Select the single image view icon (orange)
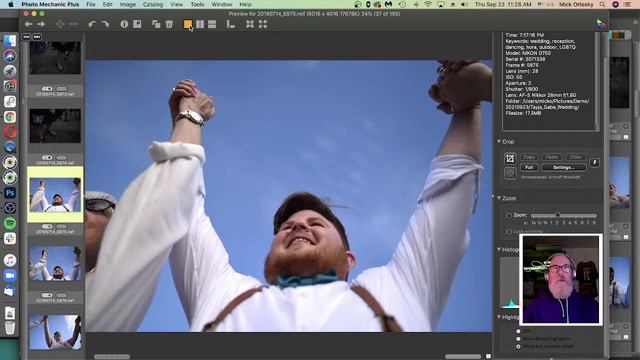640x360 pixels. 187,24
